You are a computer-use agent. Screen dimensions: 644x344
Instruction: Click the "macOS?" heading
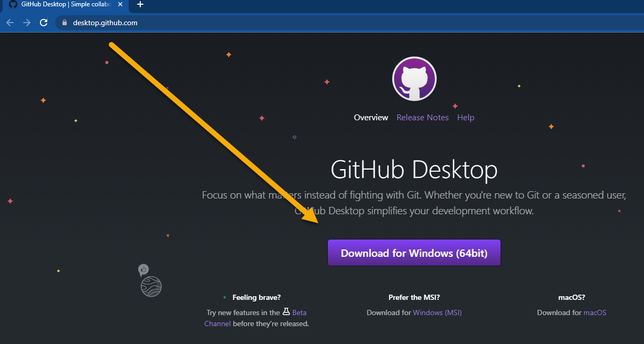tap(572, 297)
